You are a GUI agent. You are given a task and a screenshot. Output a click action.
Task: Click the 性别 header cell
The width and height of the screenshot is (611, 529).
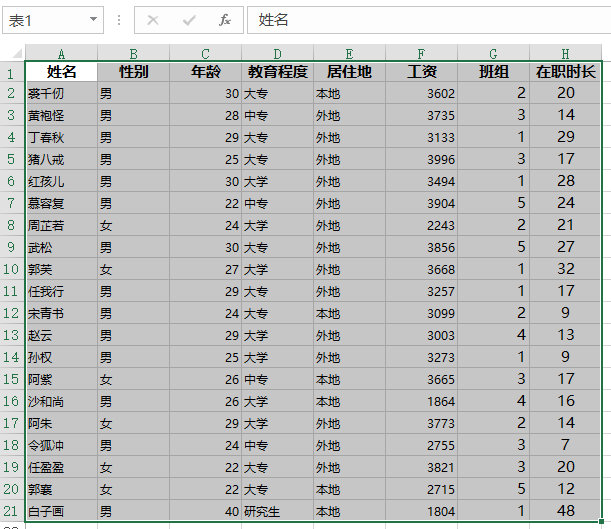click(133, 72)
